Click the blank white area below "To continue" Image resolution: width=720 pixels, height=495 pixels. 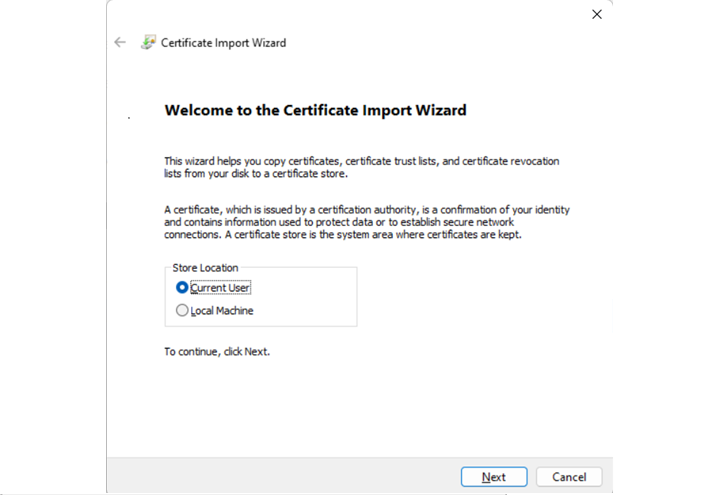(x=360, y=410)
